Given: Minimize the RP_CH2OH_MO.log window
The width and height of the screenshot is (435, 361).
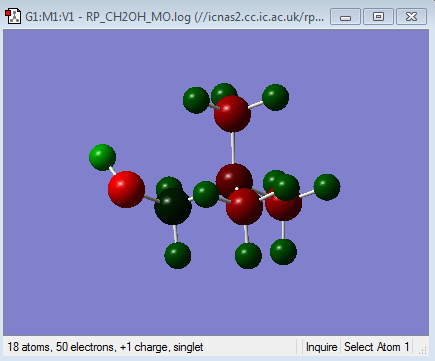Looking at the screenshot, I should point(345,17).
